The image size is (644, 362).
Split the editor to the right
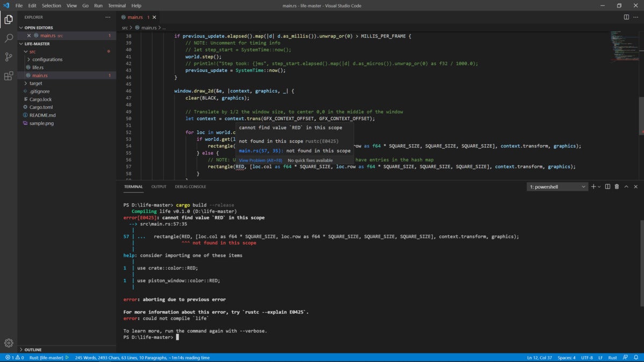click(x=626, y=17)
